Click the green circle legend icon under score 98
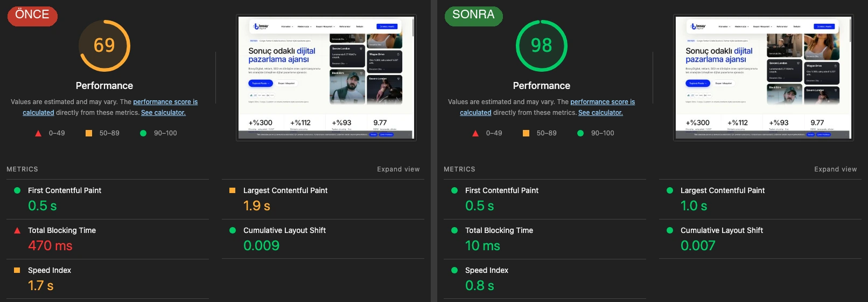 point(580,133)
